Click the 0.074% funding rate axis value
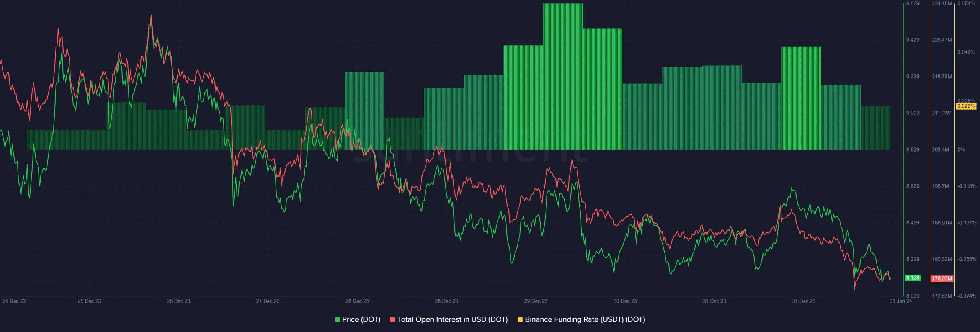This screenshot has height=332, width=980. (966, 3)
